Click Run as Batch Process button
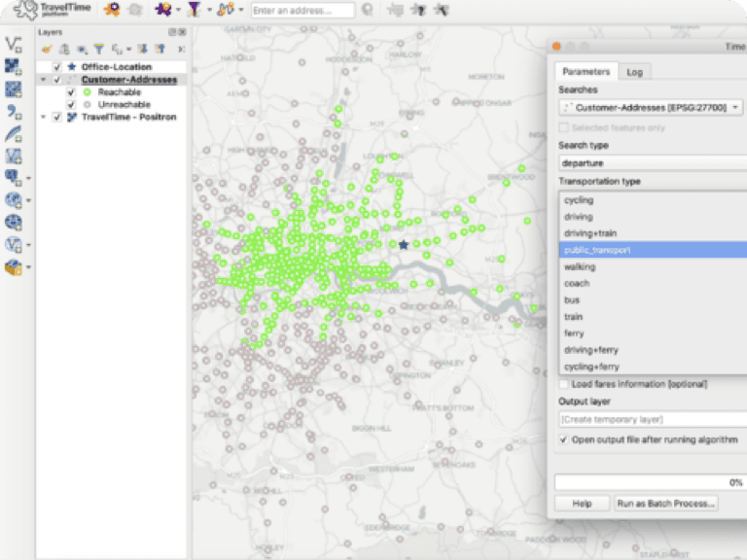 pos(665,504)
